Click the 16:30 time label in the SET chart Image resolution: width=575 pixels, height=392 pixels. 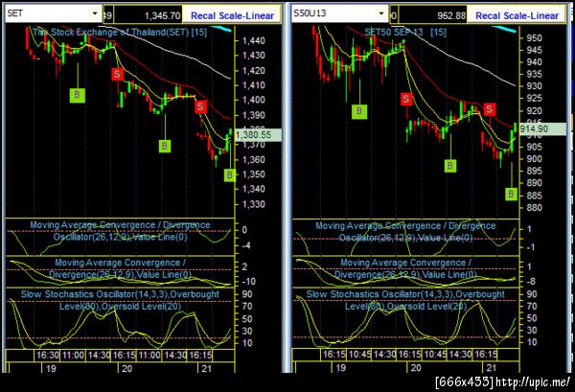tap(47, 355)
